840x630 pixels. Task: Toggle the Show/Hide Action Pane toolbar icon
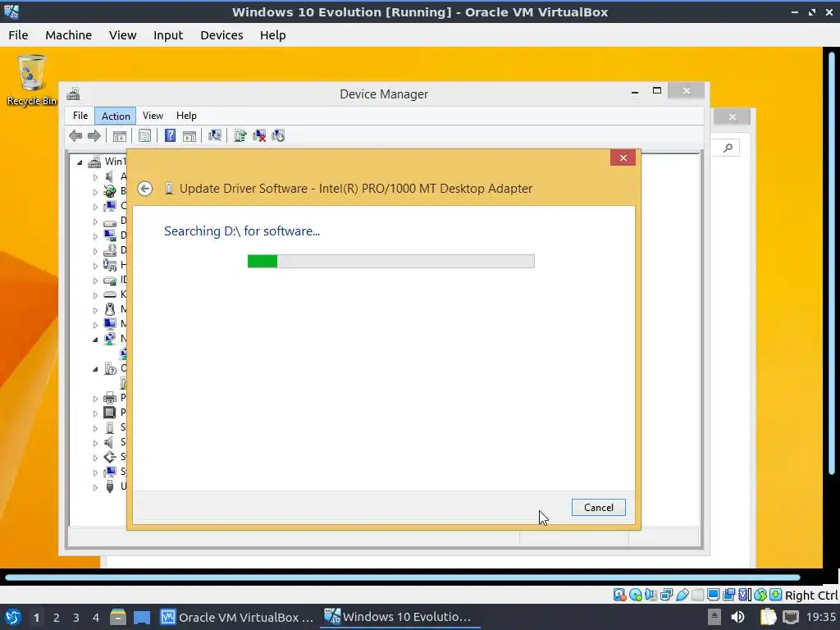coord(189,136)
